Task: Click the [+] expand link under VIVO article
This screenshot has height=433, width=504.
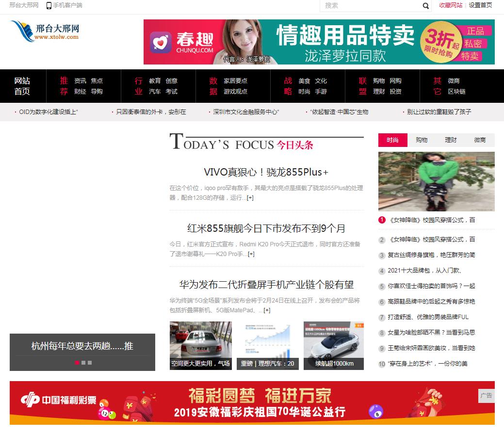Action: 250,198
